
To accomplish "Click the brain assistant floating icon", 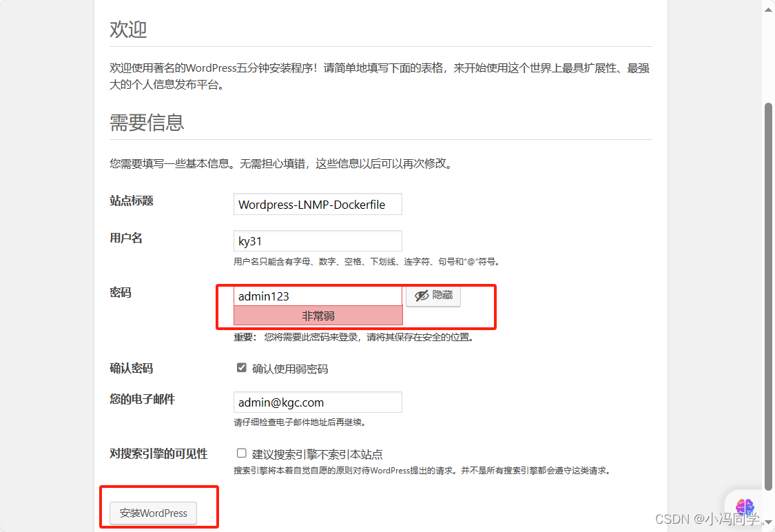I will point(745,507).
